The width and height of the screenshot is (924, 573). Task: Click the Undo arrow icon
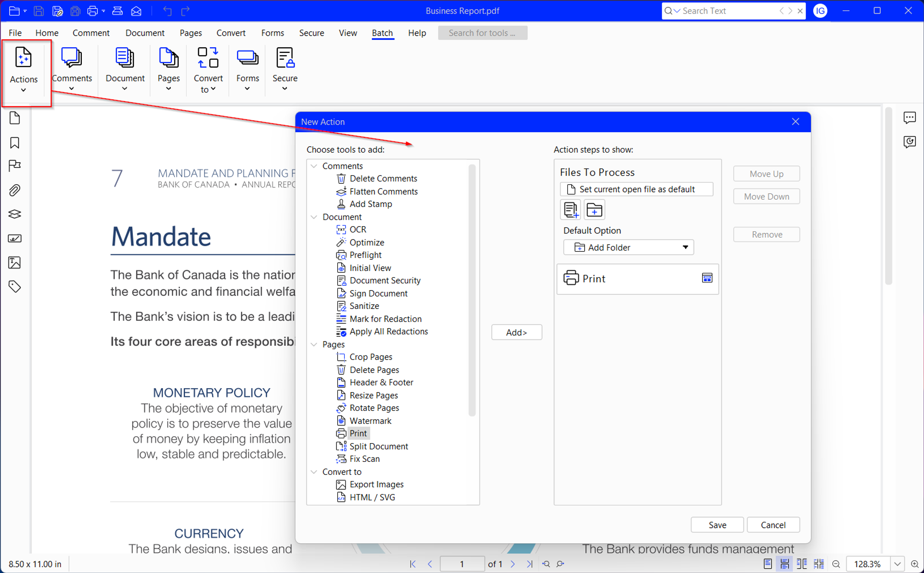pyautogui.click(x=167, y=11)
